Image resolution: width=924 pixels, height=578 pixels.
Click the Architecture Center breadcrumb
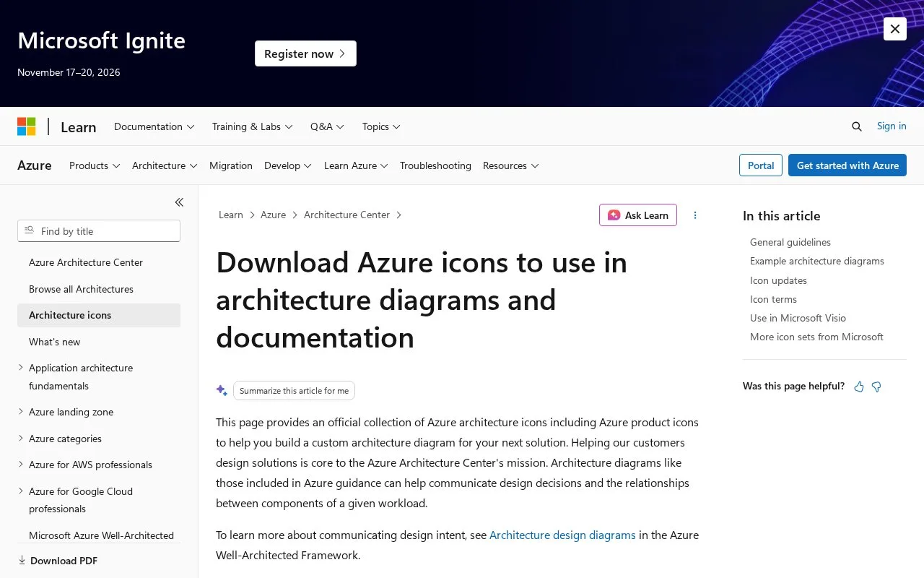[346, 215]
